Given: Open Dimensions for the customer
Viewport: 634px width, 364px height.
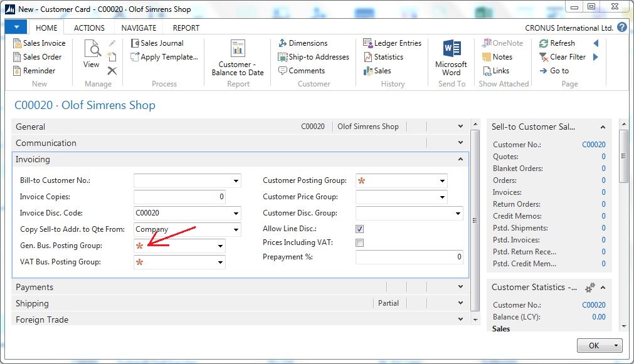Looking at the screenshot, I should point(304,43).
